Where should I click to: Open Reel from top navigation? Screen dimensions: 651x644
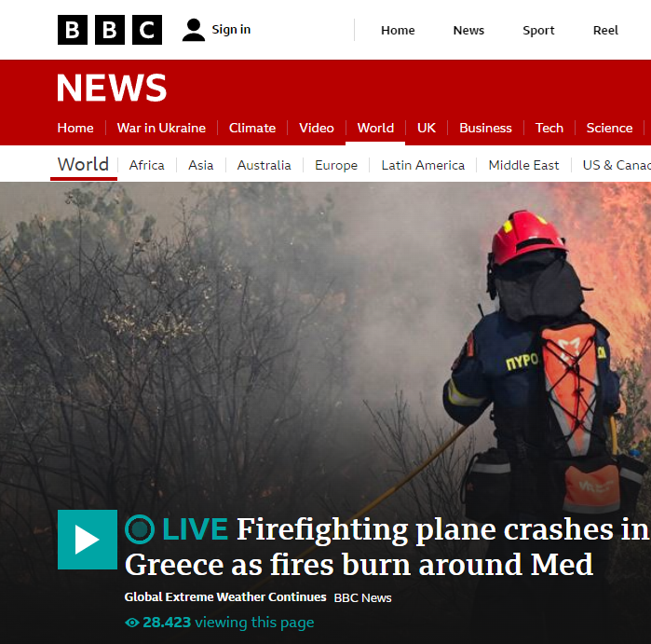point(605,31)
